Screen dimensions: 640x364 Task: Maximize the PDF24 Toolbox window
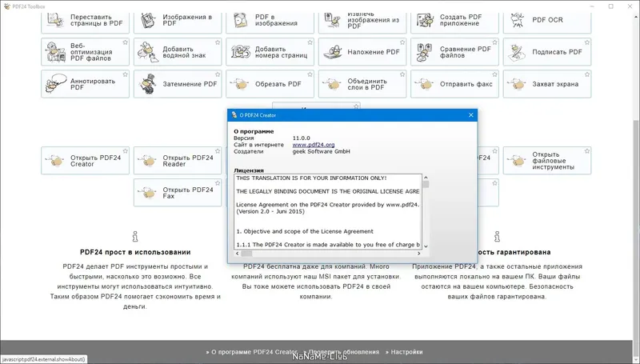(611, 6)
